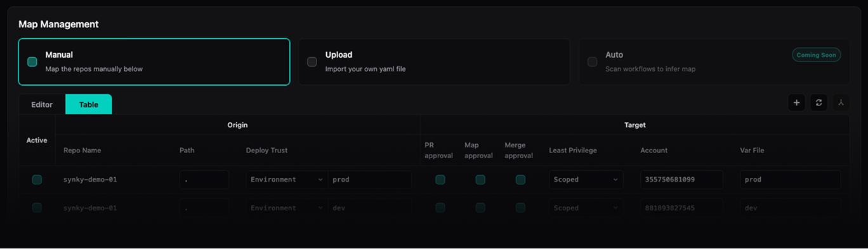The width and height of the screenshot is (868, 249).
Task: Click the Path field in dev row
Action: click(x=204, y=208)
